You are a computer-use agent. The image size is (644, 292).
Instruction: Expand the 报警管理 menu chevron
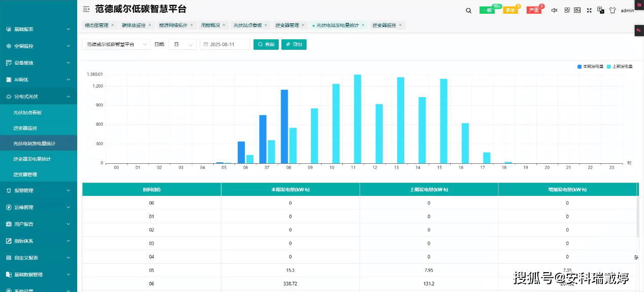[x=69, y=190]
